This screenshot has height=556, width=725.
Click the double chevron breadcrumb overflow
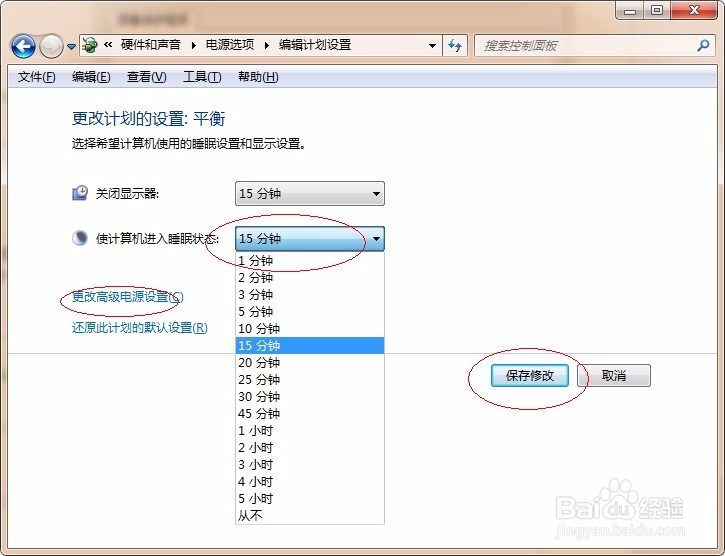point(108,45)
